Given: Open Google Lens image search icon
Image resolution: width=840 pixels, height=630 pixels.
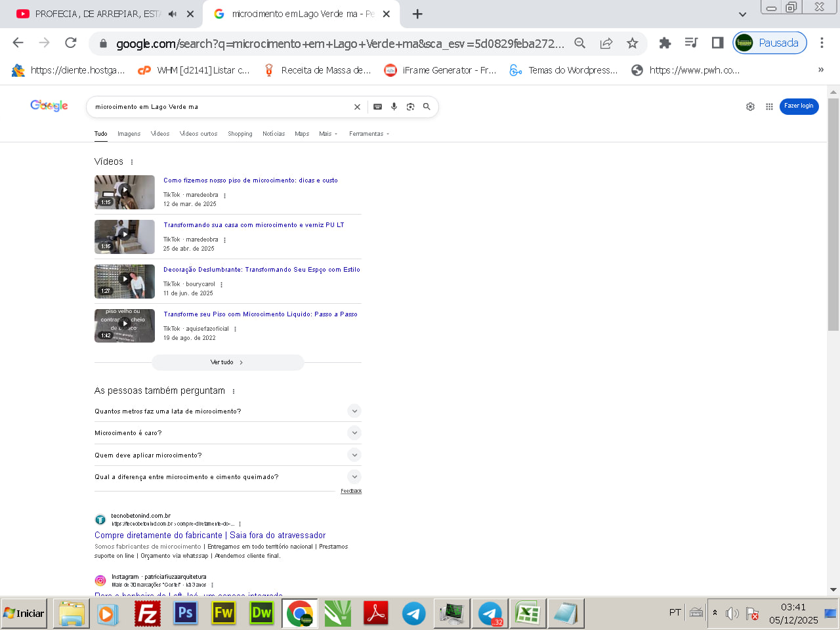Looking at the screenshot, I should tap(410, 106).
